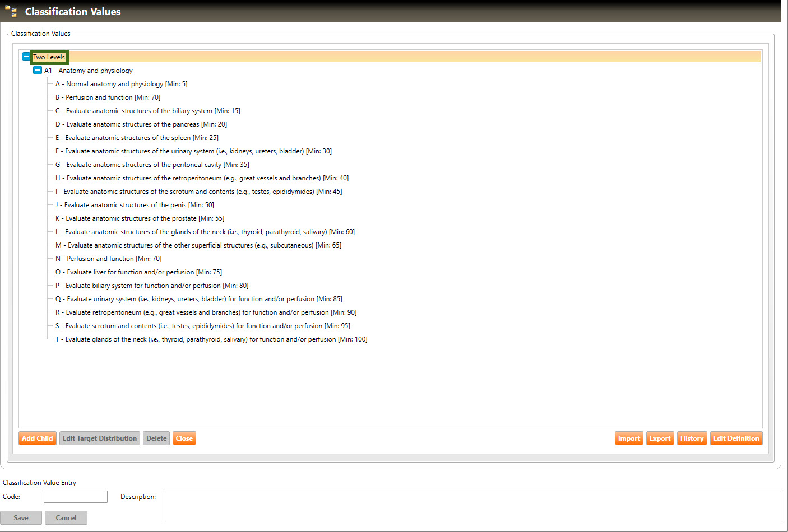Click the Classification Values title icon
788x532 pixels.
(x=11, y=11)
